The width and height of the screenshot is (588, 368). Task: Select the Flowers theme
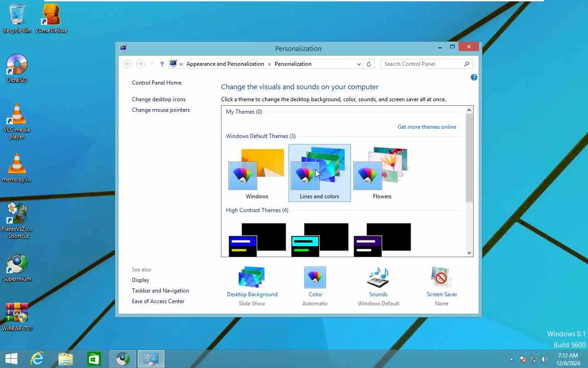coord(382,173)
